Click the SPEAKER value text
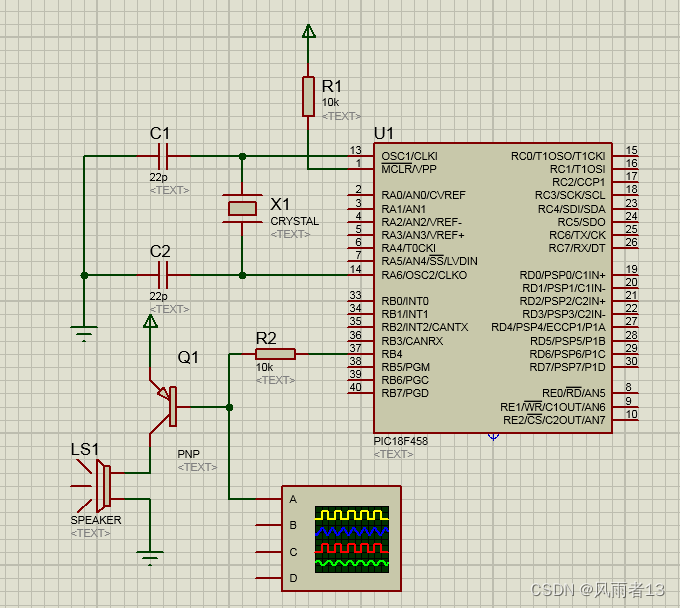 coord(96,520)
